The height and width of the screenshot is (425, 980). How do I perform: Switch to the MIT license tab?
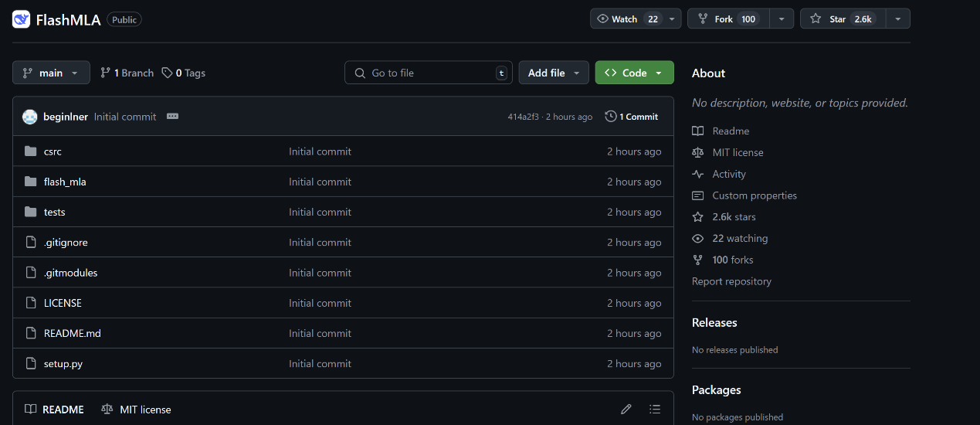pos(137,410)
